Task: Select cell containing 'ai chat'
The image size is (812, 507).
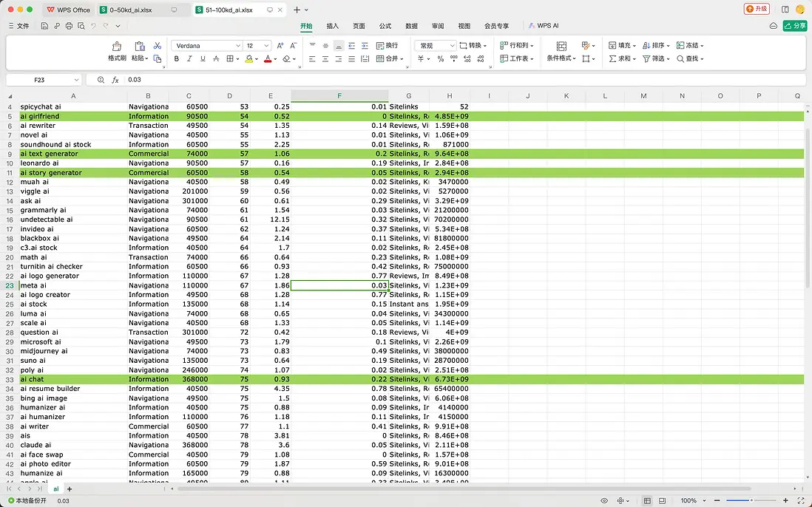Action: 73,379
